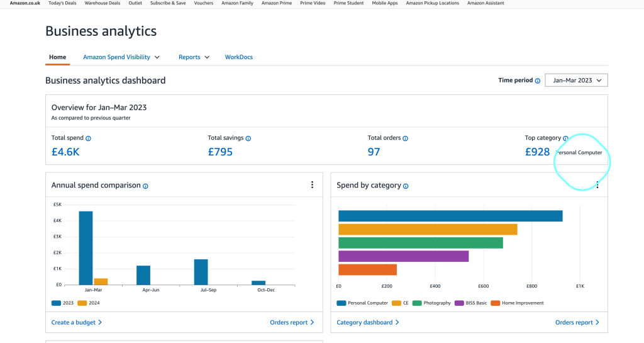Open the WorkDocs tab
644x343 pixels.
click(238, 57)
